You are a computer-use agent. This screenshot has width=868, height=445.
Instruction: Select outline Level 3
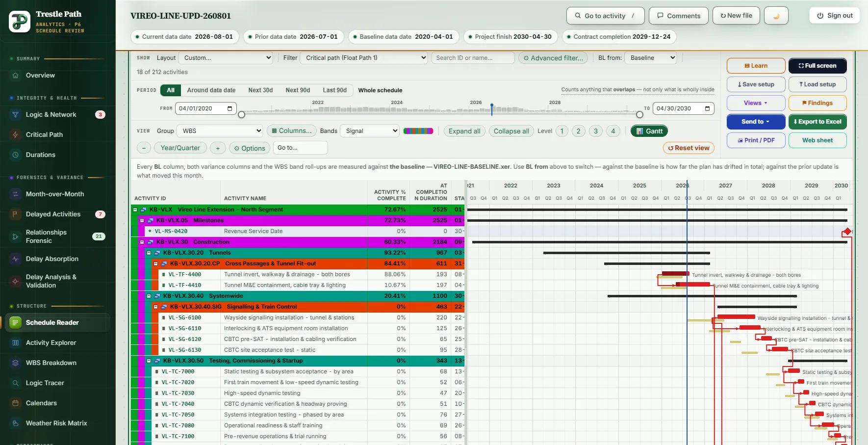tap(596, 131)
